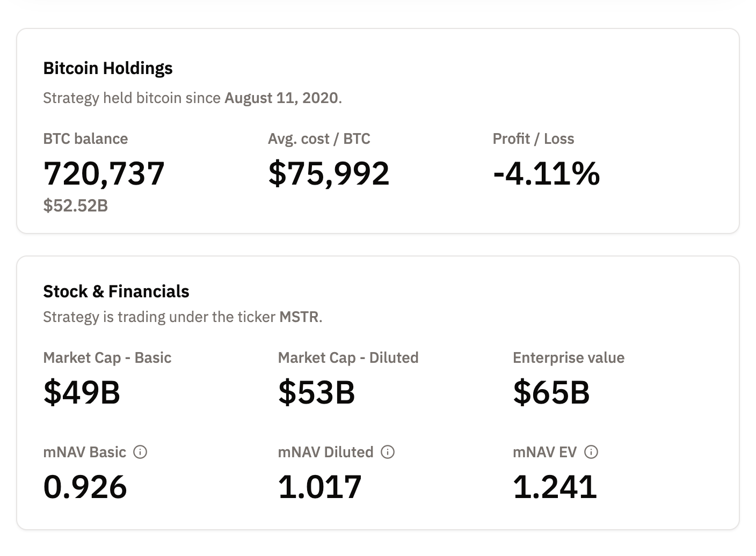Select the mNAV Diluted value 1.017
756x556 pixels.
[319, 486]
